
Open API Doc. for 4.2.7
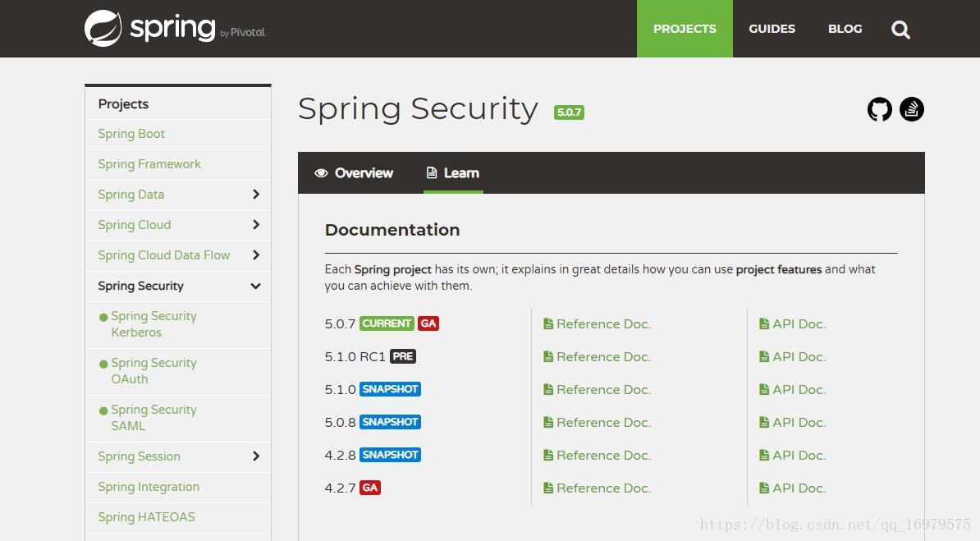(793, 488)
